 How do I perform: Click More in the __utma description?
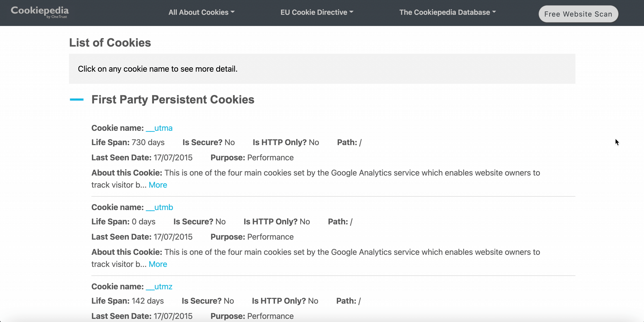click(158, 185)
